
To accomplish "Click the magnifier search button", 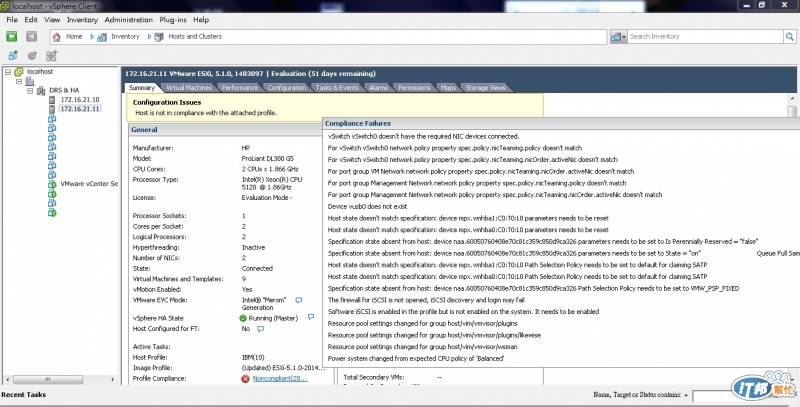I will click(x=790, y=37).
